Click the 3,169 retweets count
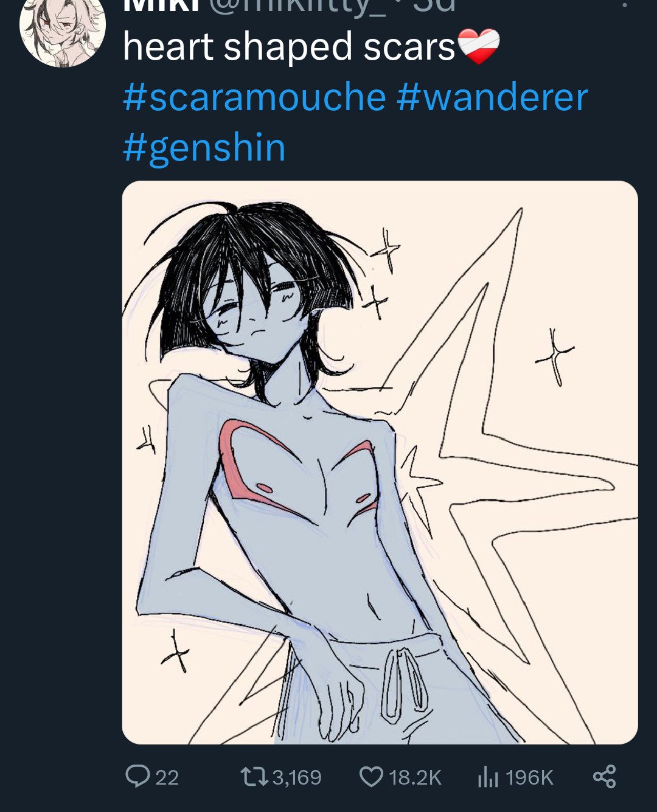Viewport: 657px width, 812px height. pyautogui.click(x=296, y=777)
